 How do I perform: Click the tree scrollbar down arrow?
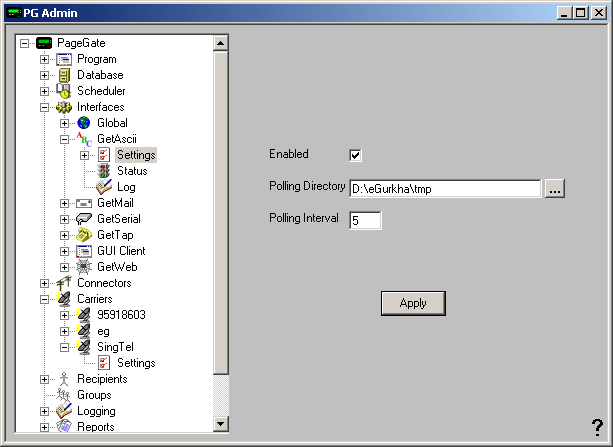[x=221, y=424]
